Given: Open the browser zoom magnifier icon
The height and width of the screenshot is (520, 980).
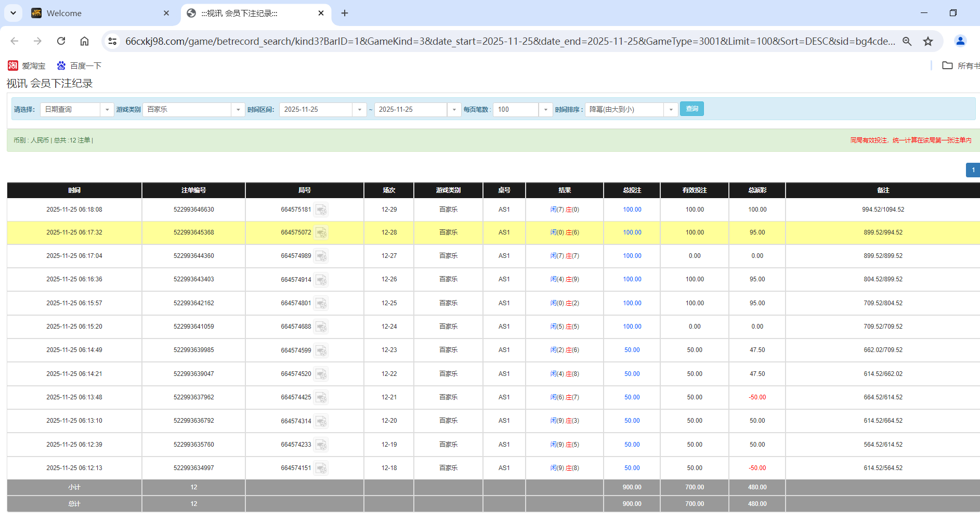Looking at the screenshot, I should [907, 41].
